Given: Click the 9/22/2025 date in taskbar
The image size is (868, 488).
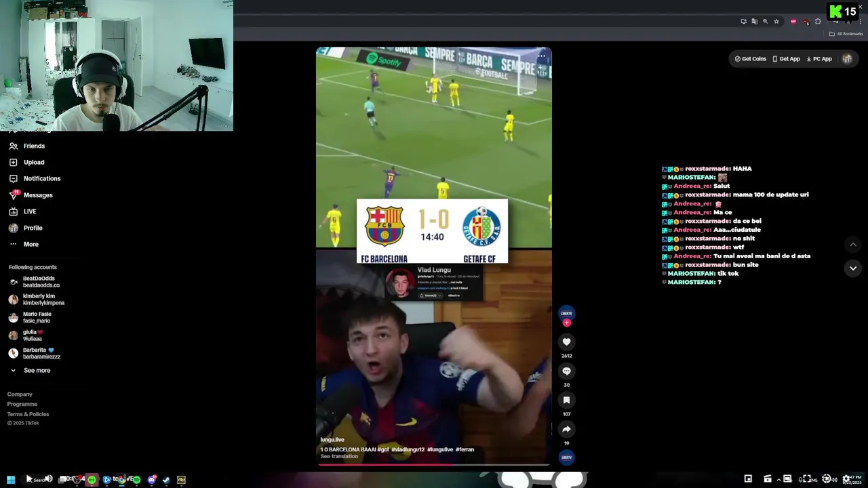Looking at the screenshot, I should point(852,483).
